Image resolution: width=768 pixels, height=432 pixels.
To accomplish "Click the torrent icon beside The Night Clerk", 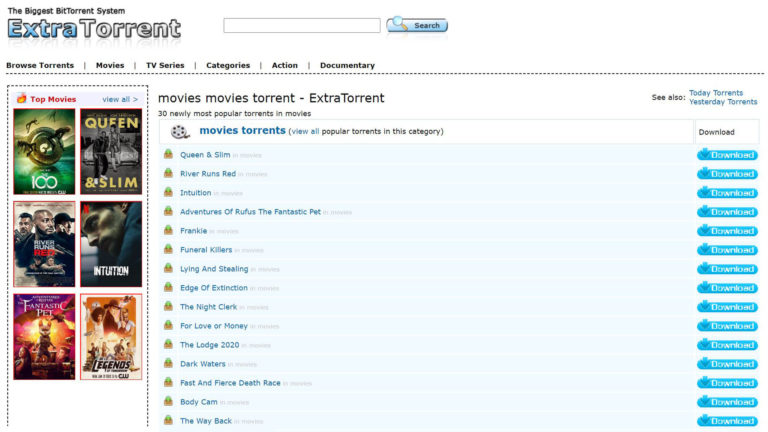I will pyautogui.click(x=169, y=307).
